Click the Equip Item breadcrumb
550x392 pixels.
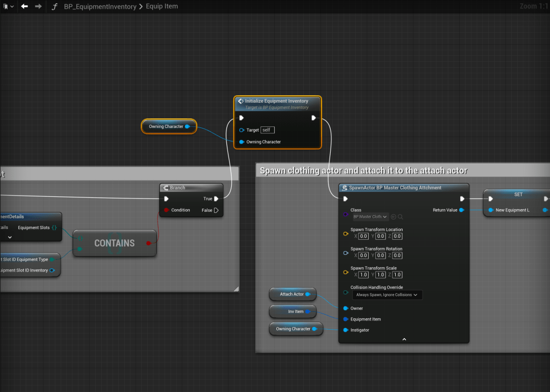[162, 6]
